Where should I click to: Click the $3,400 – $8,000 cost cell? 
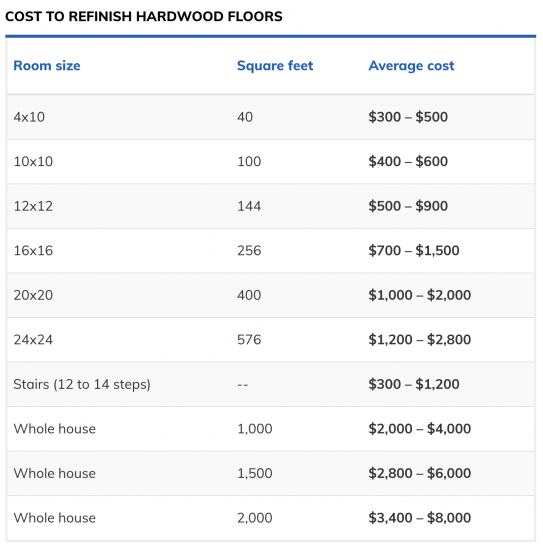click(x=420, y=518)
